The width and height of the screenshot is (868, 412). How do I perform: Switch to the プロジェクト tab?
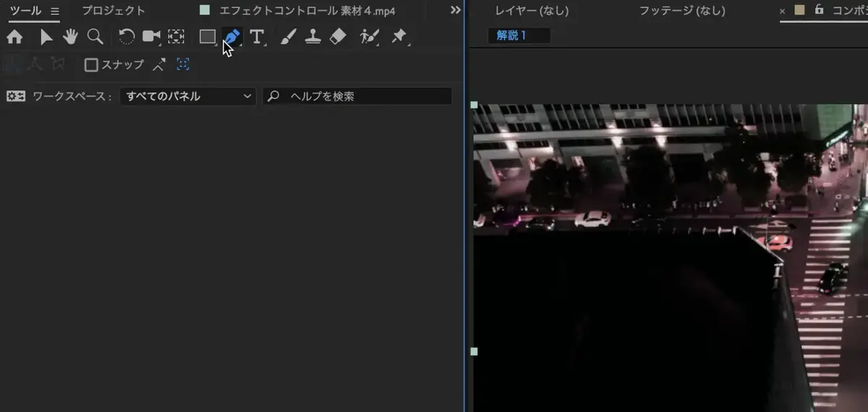coord(114,11)
